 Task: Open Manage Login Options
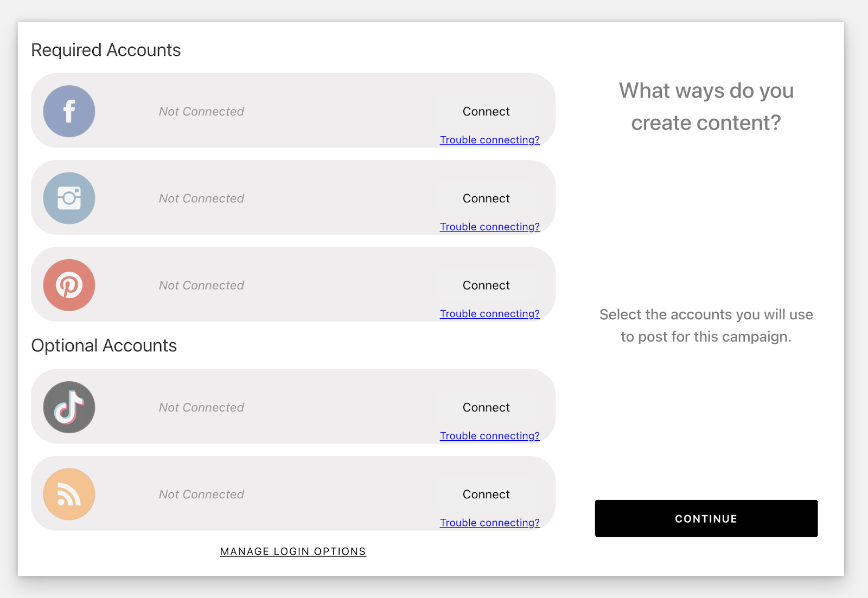pos(293,551)
